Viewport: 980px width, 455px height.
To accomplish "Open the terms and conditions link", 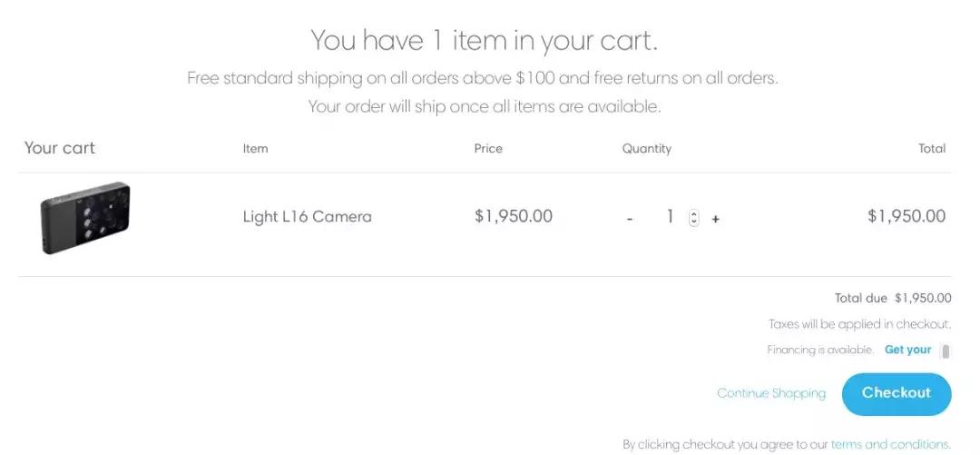I will point(890,444).
